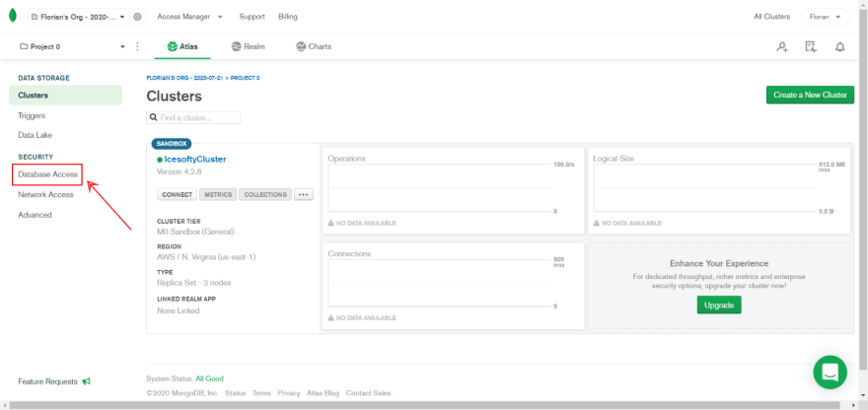This screenshot has height=410, width=868.
Task: Click the Operations chart panel
Action: (453, 191)
